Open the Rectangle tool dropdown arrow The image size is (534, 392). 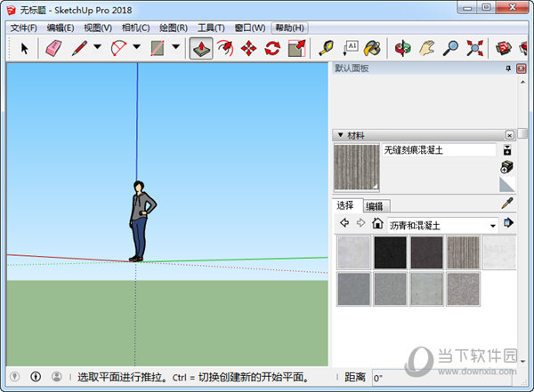click(x=175, y=47)
